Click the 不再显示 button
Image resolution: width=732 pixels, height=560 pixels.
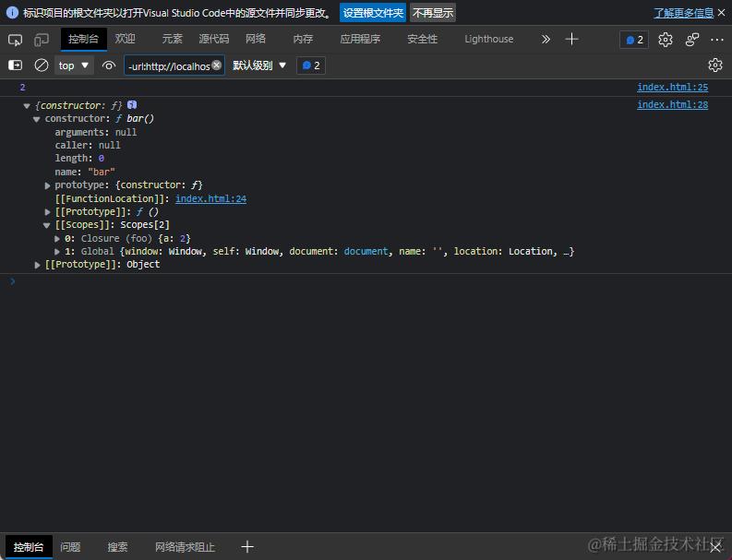click(x=433, y=13)
